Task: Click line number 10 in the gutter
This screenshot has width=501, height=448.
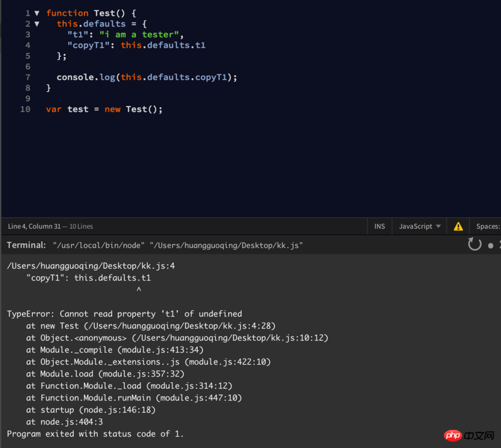Action: pos(25,109)
